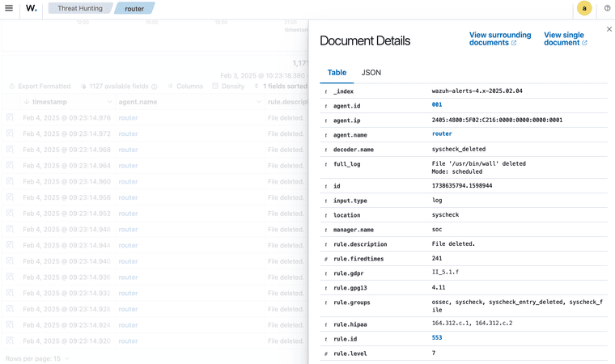Click router link in 09:23:14.976 row
The width and height of the screenshot is (615, 364).
pos(128,117)
